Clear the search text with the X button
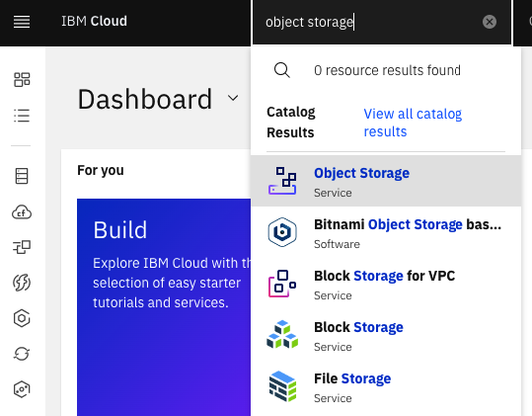The height and width of the screenshot is (416, 532). [x=490, y=22]
